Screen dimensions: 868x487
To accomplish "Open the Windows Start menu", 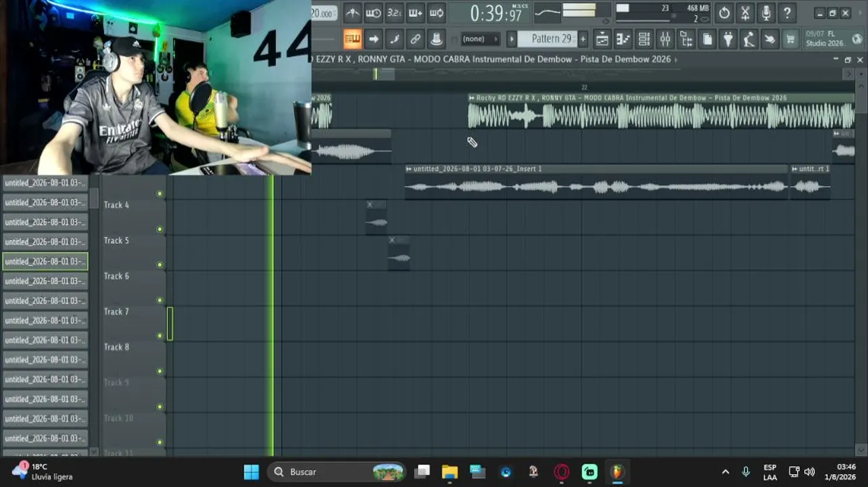I will tap(251, 471).
